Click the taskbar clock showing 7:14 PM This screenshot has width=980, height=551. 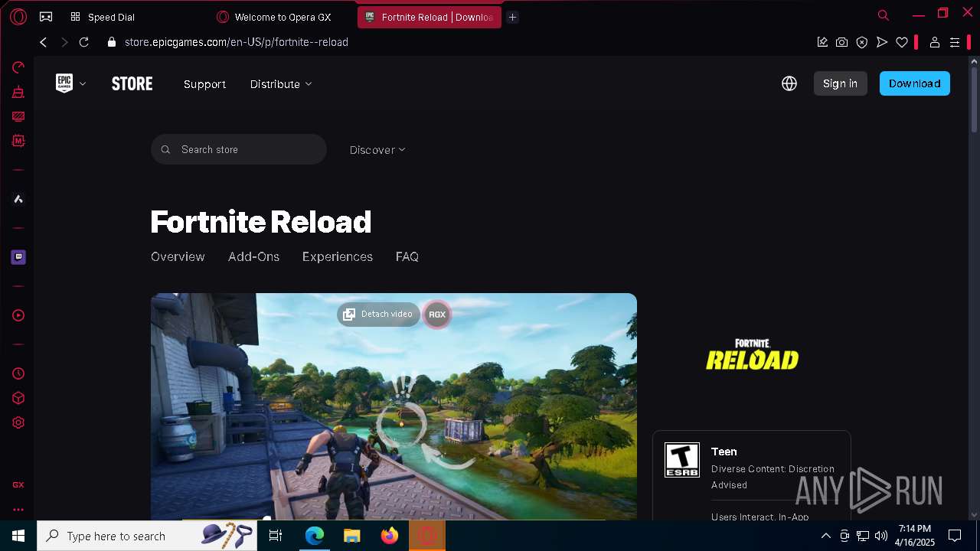point(915,536)
